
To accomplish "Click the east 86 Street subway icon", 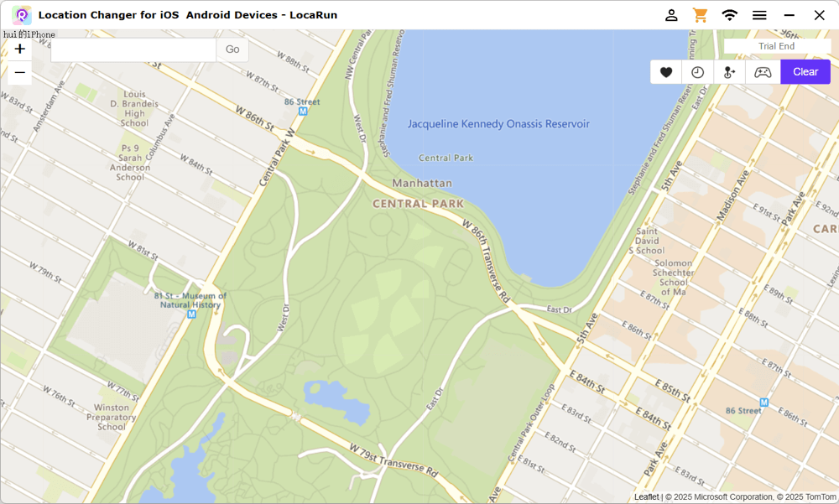I will point(764,403).
